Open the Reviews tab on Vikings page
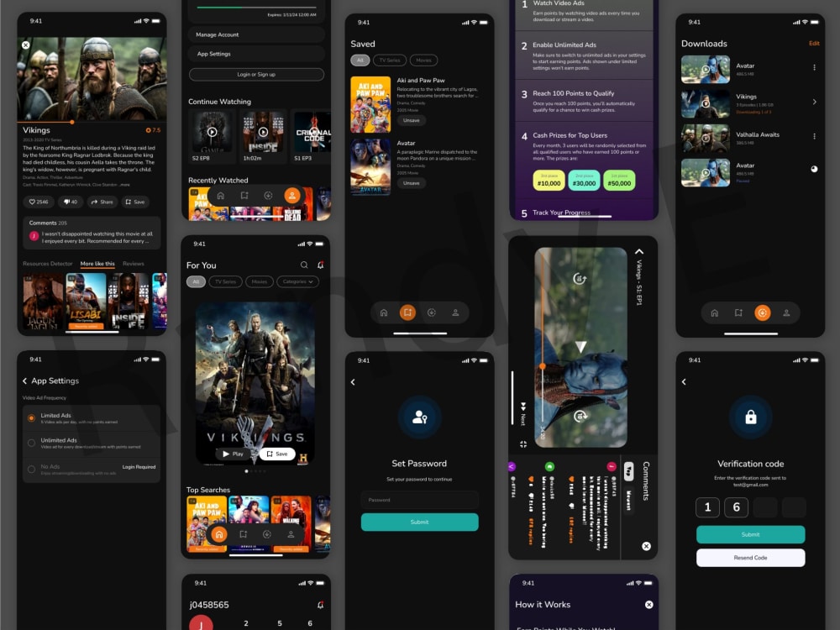Viewport: 840px width, 630px height. pyautogui.click(x=134, y=264)
